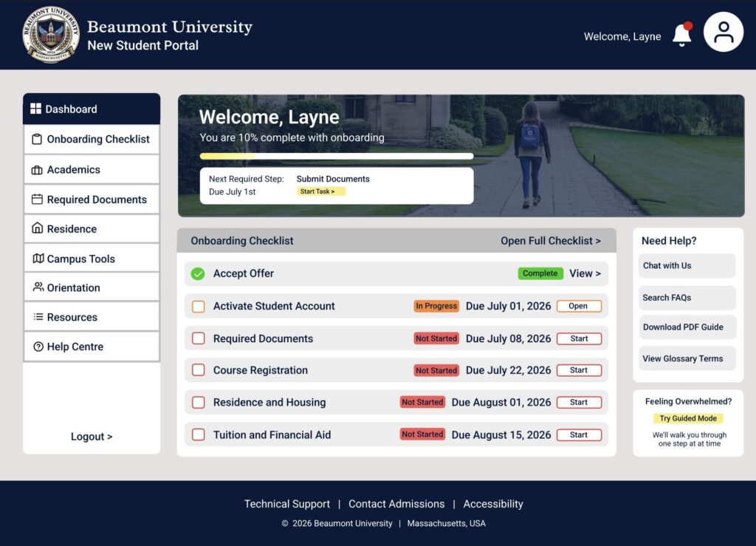Click the Beaumont University crest logo

tap(51, 35)
